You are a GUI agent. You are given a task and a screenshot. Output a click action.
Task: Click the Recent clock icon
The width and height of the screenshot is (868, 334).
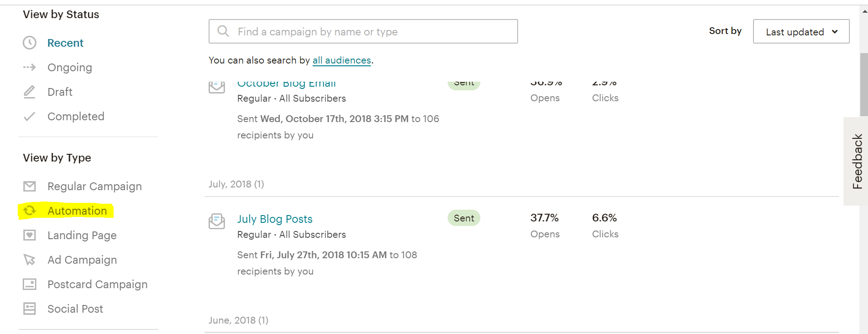(x=30, y=43)
